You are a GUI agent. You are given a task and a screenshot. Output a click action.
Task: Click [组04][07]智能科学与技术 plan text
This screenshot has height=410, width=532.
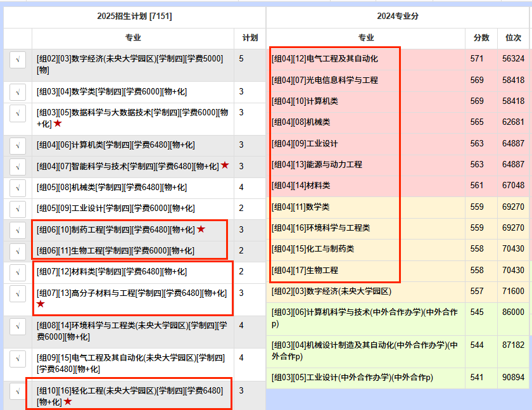[x=128, y=167]
